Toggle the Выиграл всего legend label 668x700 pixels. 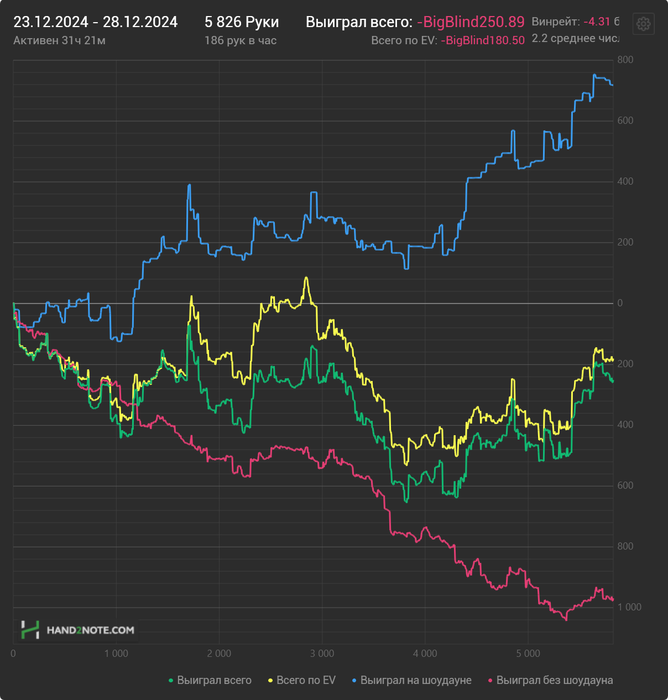tap(214, 680)
